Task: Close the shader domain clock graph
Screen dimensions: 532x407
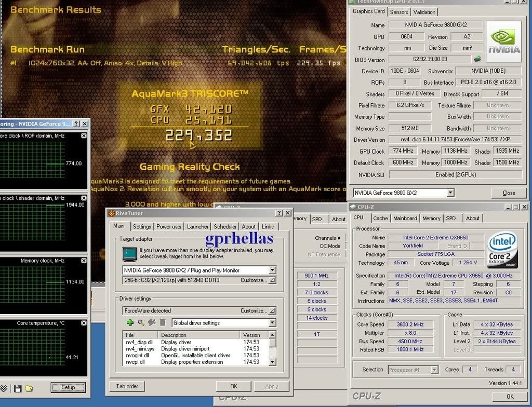Action: pos(84,198)
